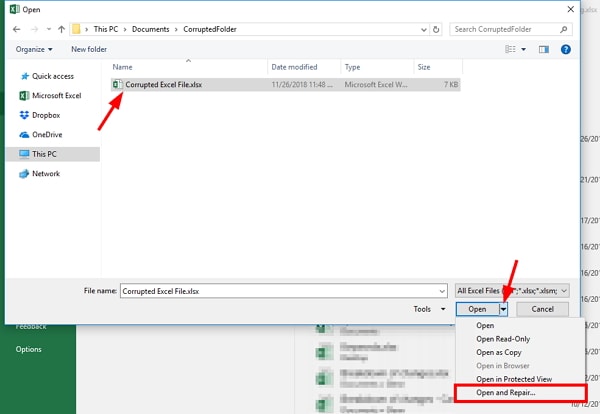
Task: Refresh the CorruptedFolder listing
Action: point(436,29)
